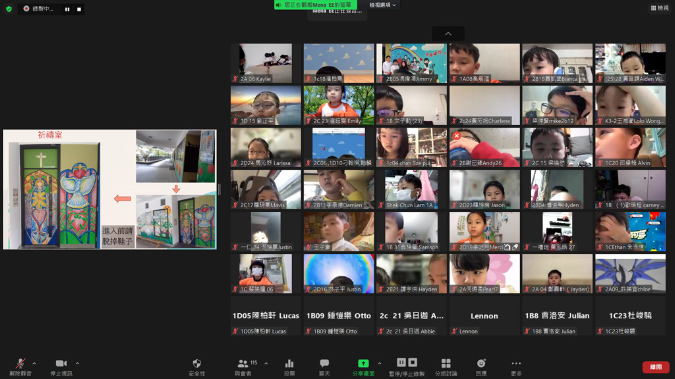The width and height of the screenshot is (675, 379).
Task: Stop recording with the square button top-left
Action: [x=79, y=9]
